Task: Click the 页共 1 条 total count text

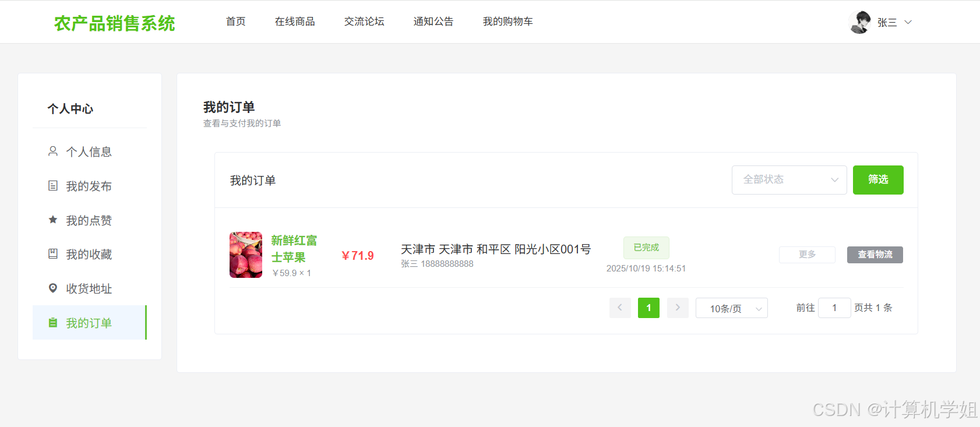Action: (x=873, y=308)
